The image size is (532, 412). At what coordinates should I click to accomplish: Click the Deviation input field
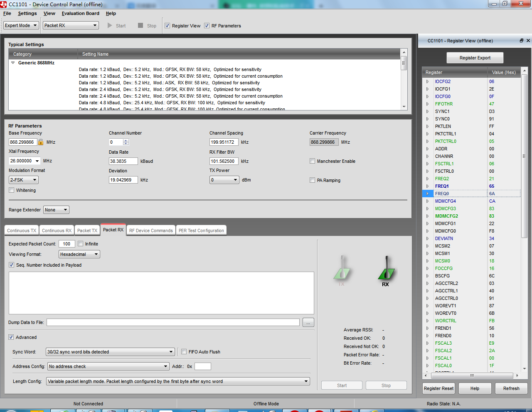pos(123,180)
